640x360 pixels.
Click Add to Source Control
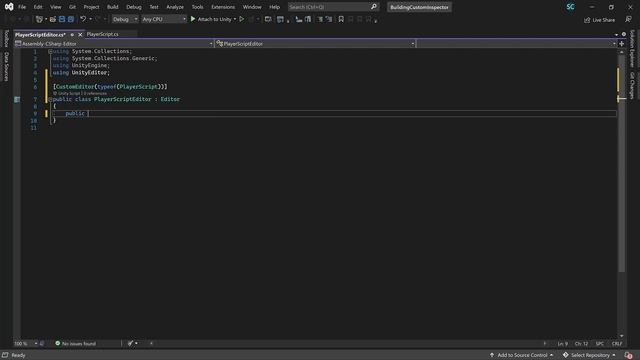point(522,355)
